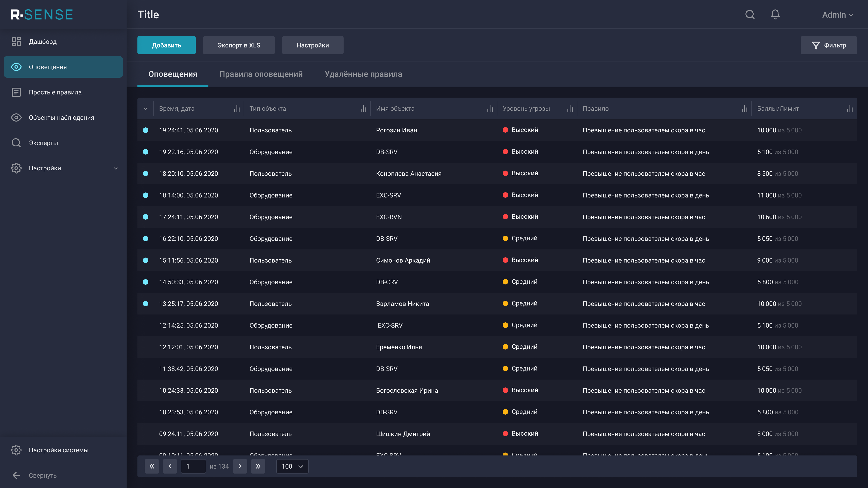Click the Дашборд sidebar icon
868x488 pixels.
click(16, 41)
